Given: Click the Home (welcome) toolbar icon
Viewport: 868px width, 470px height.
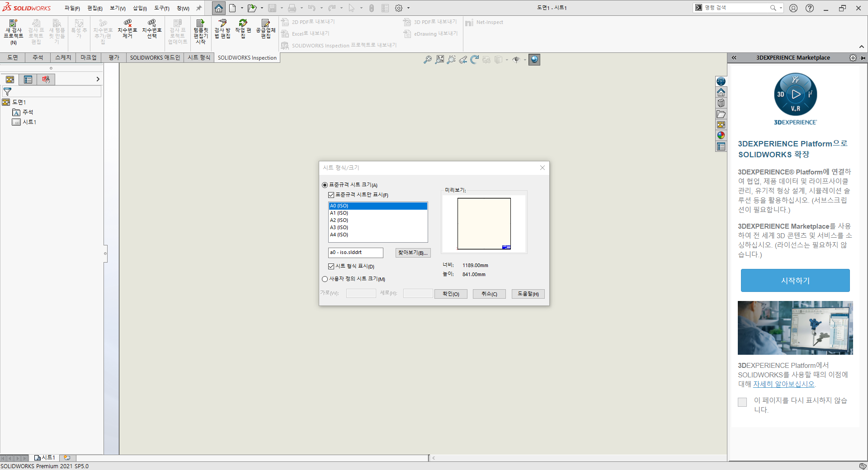Looking at the screenshot, I should [219, 8].
